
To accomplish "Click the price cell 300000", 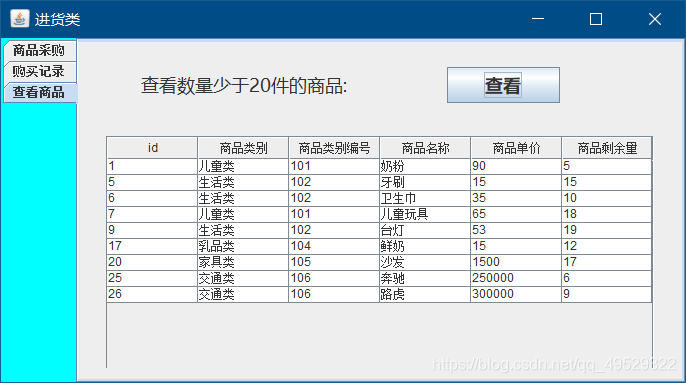I will click(516, 294).
